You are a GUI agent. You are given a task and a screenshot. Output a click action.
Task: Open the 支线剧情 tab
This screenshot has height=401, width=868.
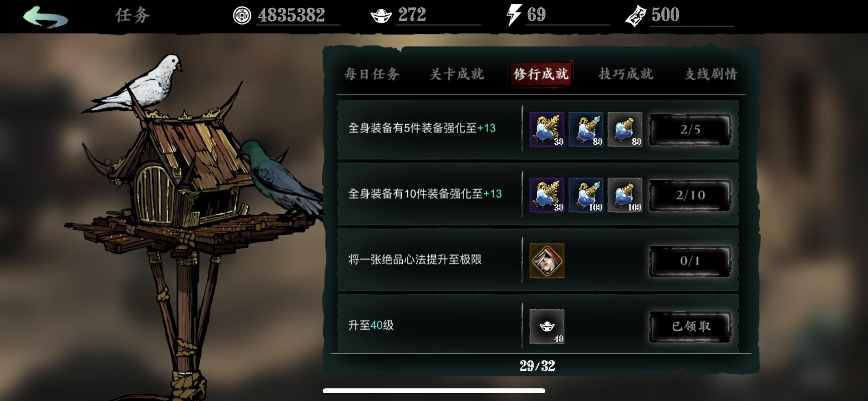tap(711, 74)
